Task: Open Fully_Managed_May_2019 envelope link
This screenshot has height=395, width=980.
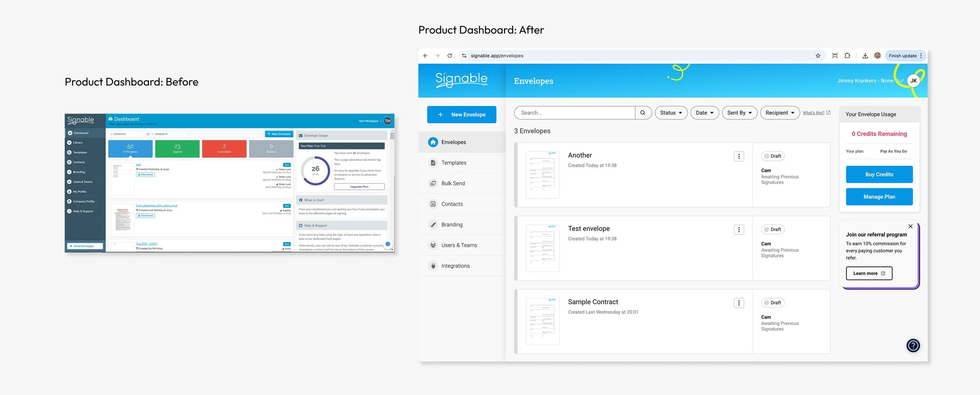Action: click(157, 206)
